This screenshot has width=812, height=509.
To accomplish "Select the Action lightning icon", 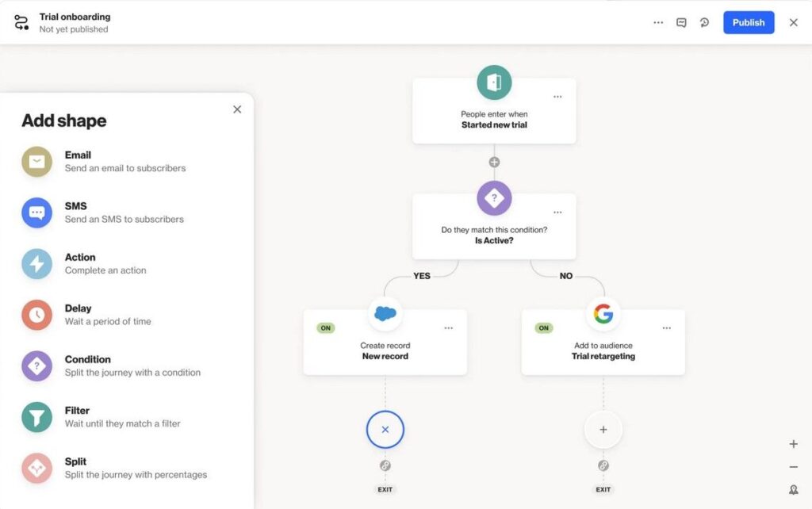I will pos(36,263).
